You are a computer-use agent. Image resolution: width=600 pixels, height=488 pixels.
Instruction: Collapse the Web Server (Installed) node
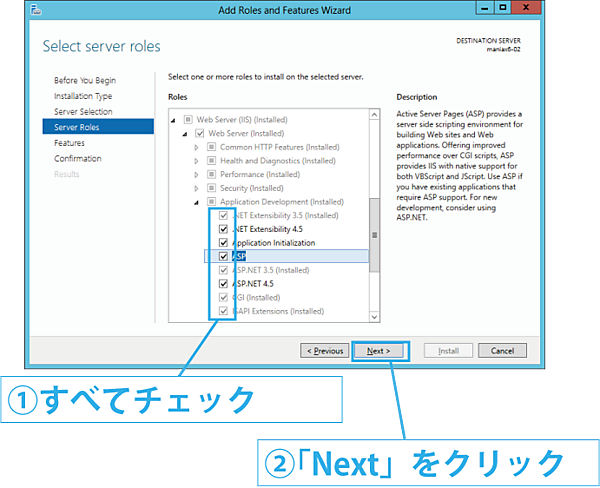click(x=185, y=134)
